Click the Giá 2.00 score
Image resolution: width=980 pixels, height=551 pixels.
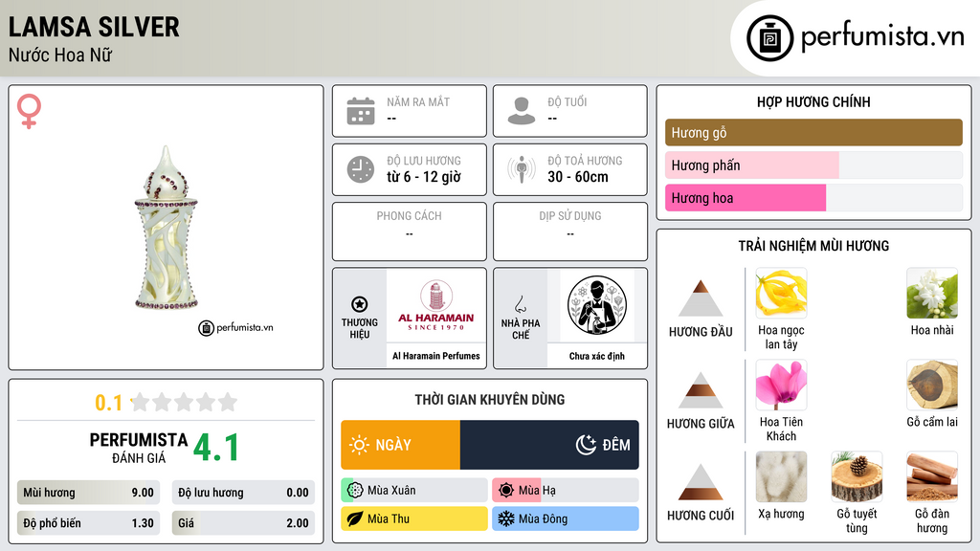[243, 523]
